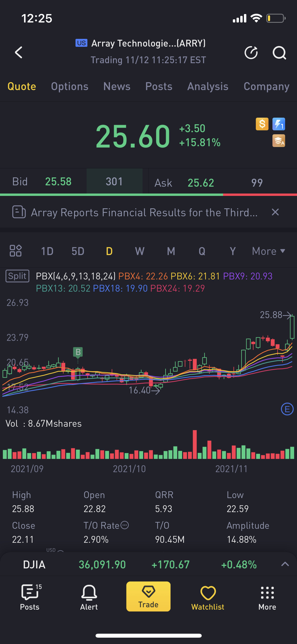Screen dimensions: 297x644
Task: Tap the QRR value 5.93
Action: (x=164, y=509)
